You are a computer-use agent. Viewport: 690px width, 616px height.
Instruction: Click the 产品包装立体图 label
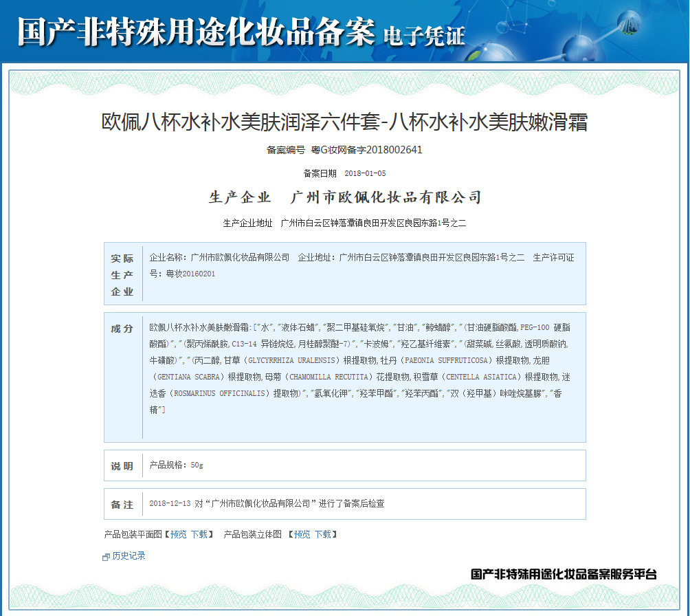[x=253, y=534]
